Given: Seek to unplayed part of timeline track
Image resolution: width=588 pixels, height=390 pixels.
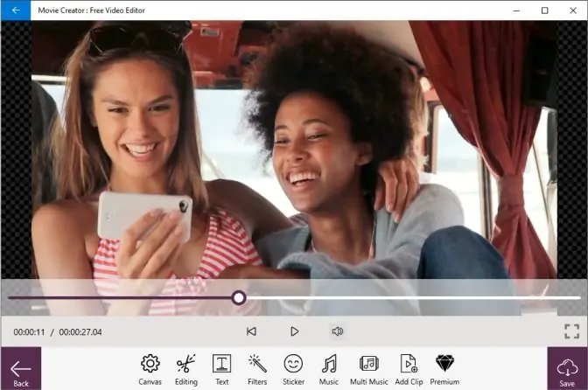Looking at the screenshot, I should pos(412,298).
